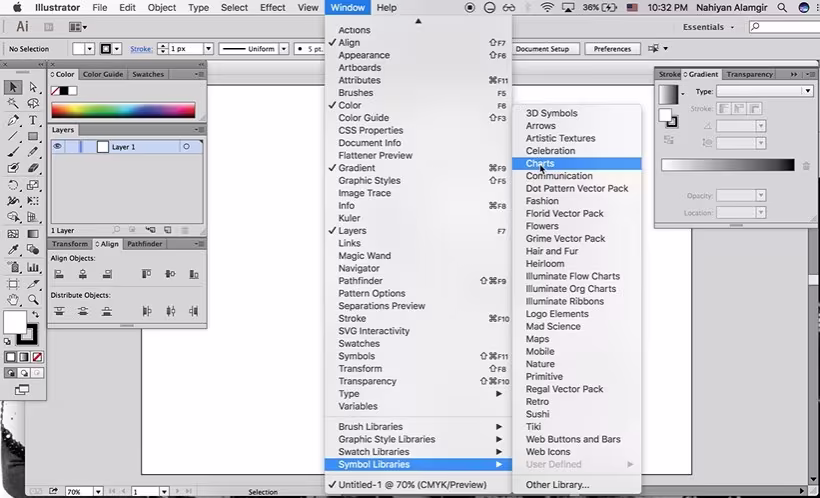Select the Rotate tool
Image resolution: width=820 pixels, height=498 pixels.
13,185
